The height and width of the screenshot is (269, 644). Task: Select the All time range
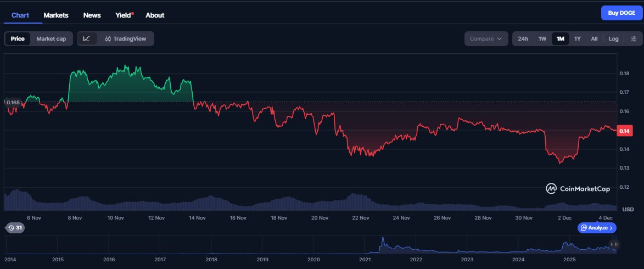(x=594, y=38)
